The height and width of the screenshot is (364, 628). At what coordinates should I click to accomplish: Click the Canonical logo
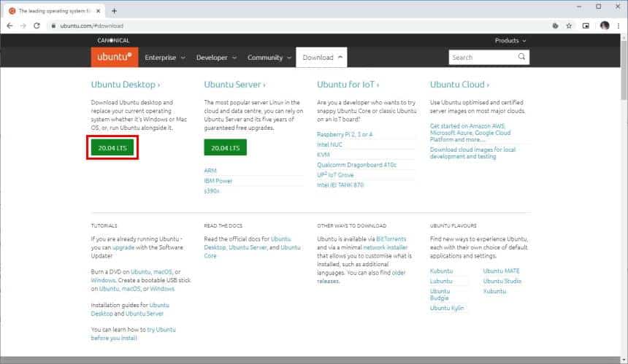click(113, 40)
